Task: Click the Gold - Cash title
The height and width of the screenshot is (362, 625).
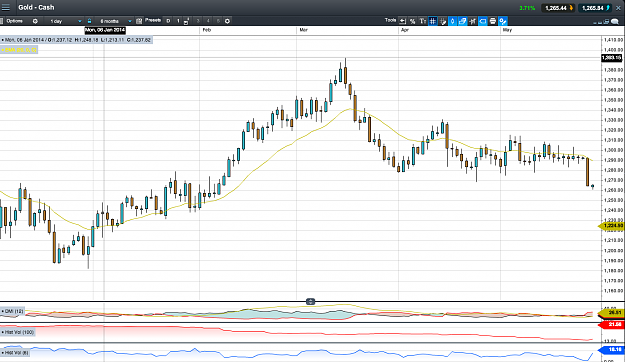Action: tap(36, 7)
